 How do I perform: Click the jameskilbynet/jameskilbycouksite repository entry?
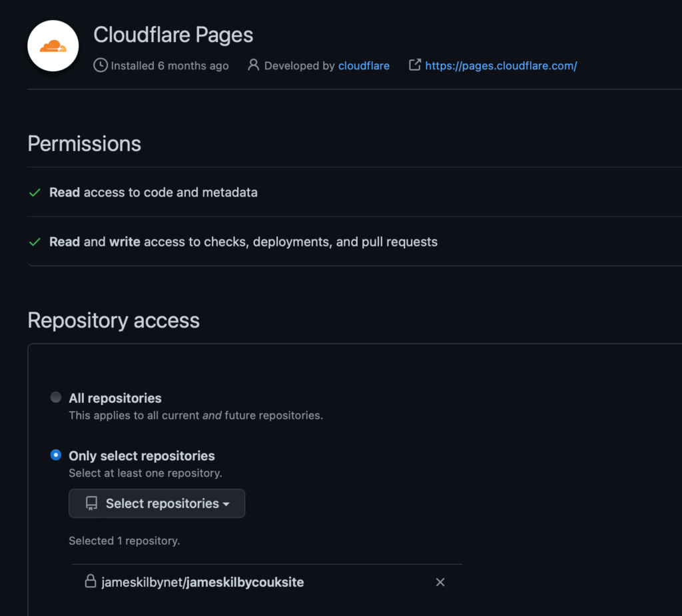(x=202, y=582)
